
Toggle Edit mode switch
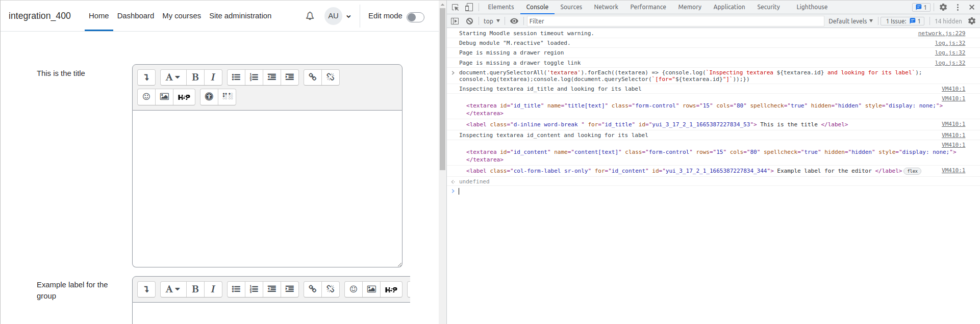point(415,17)
